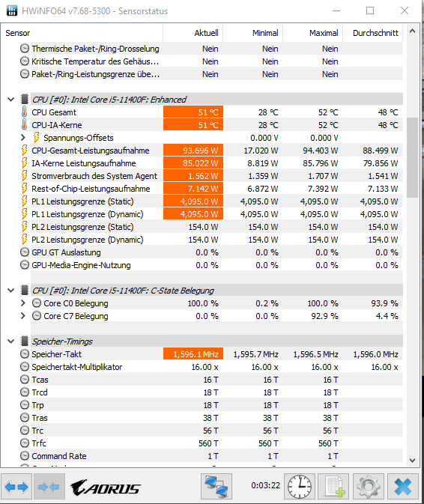Click the scrollbar down arrow
The height and width of the screenshot is (504, 424).
pyautogui.click(x=413, y=461)
